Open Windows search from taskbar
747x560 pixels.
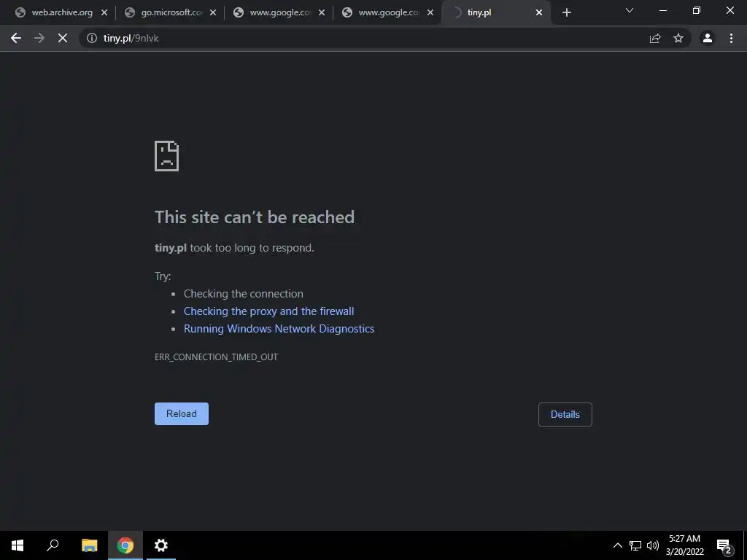pyautogui.click(x=53, y=545)
